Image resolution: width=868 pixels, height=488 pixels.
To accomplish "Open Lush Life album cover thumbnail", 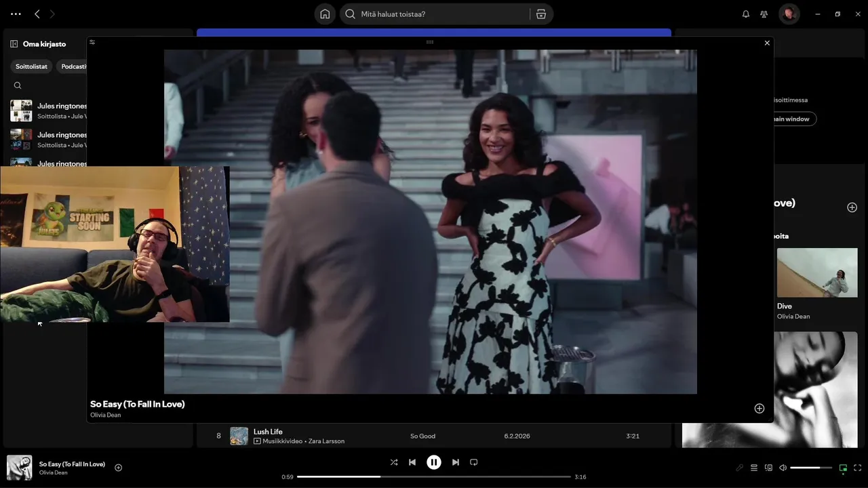I will (x=239, y=436).
